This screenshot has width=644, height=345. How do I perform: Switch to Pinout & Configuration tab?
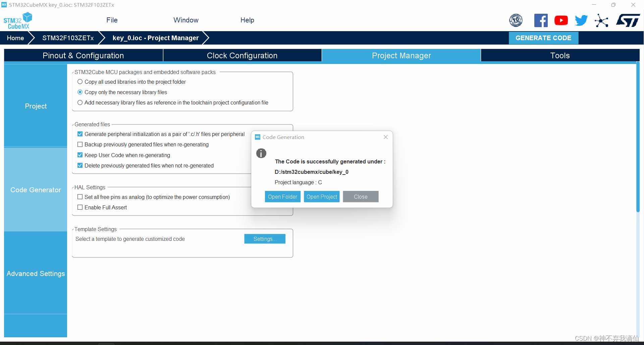pos(83,56)
